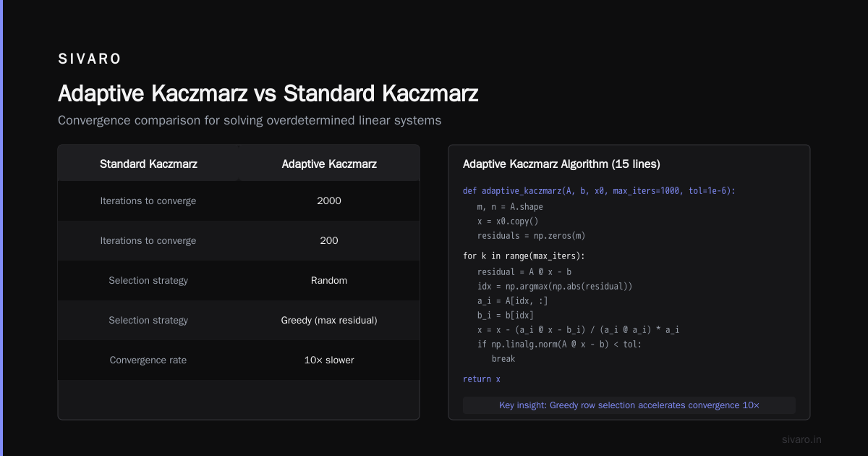Click the return x code line
Viewport: 868px width, 456px height.
pos(482,379)
